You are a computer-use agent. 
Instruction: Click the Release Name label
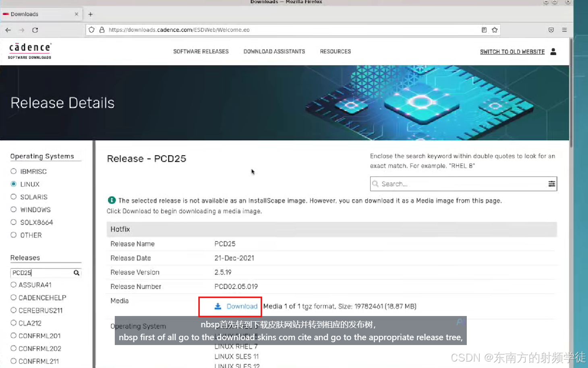pyautogui.click(x=133, y=244)
